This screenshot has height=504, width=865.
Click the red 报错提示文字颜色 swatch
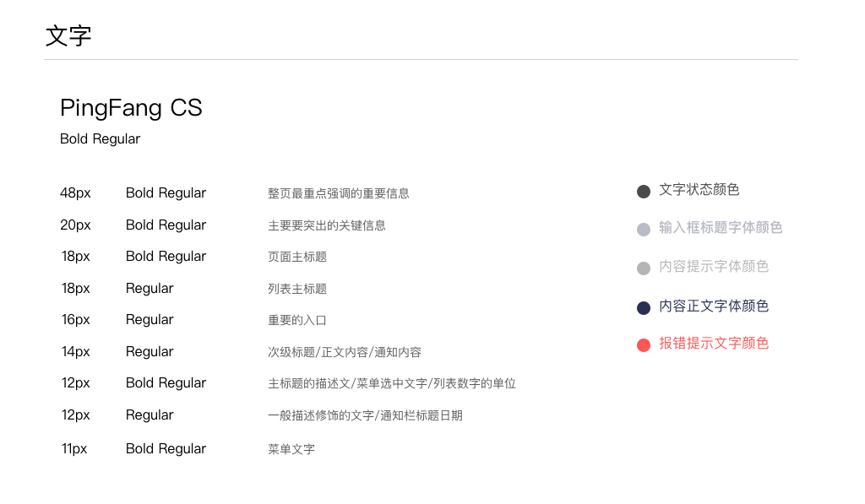[x=644, y=344]
